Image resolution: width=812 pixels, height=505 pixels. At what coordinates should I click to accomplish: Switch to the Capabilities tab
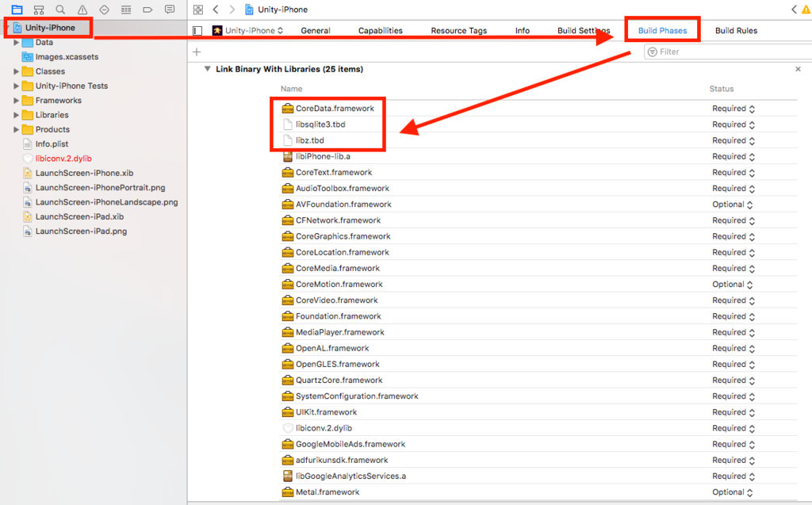point(380,31)
